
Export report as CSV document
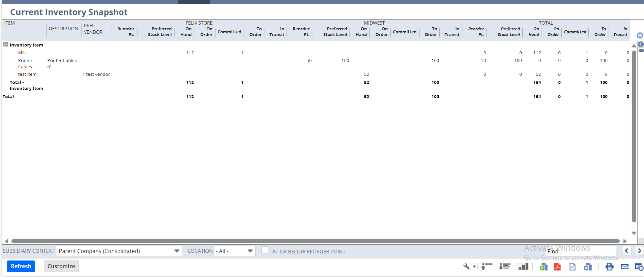(573, 267)
